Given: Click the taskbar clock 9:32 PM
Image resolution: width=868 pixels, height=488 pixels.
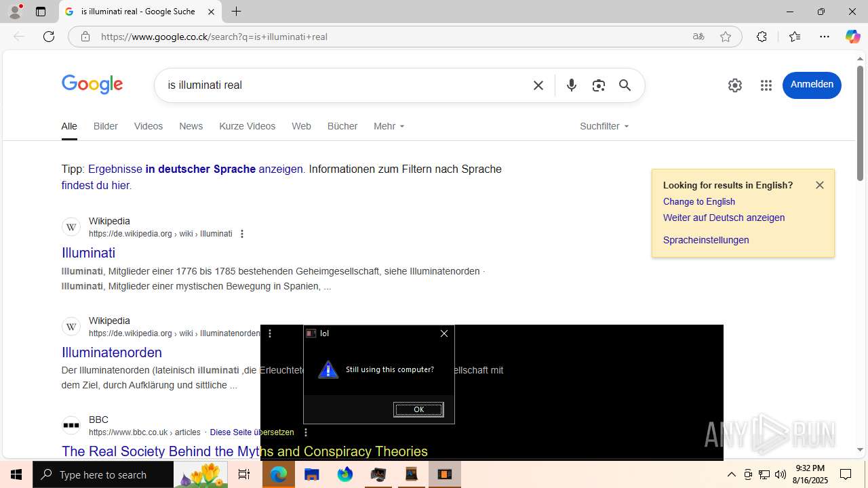Looking at the screenshot, I should click(x=810, y=474).
